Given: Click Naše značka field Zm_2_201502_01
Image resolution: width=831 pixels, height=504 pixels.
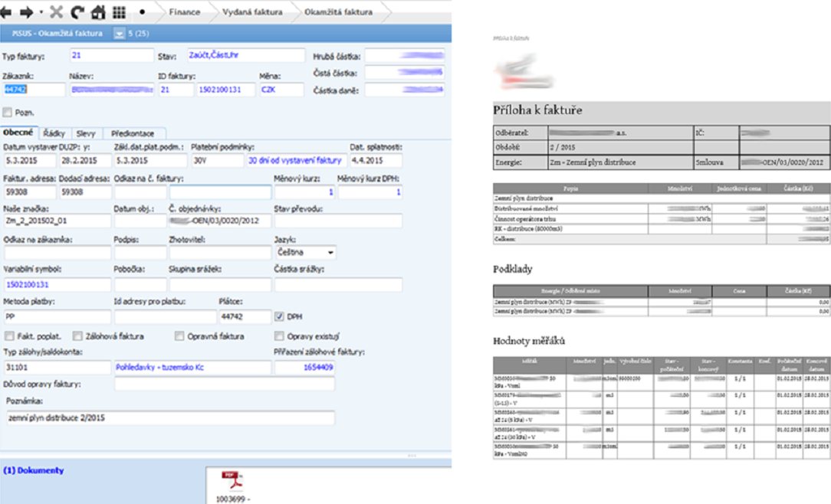Looking at the screenshot, I should (x=57, y=221).
